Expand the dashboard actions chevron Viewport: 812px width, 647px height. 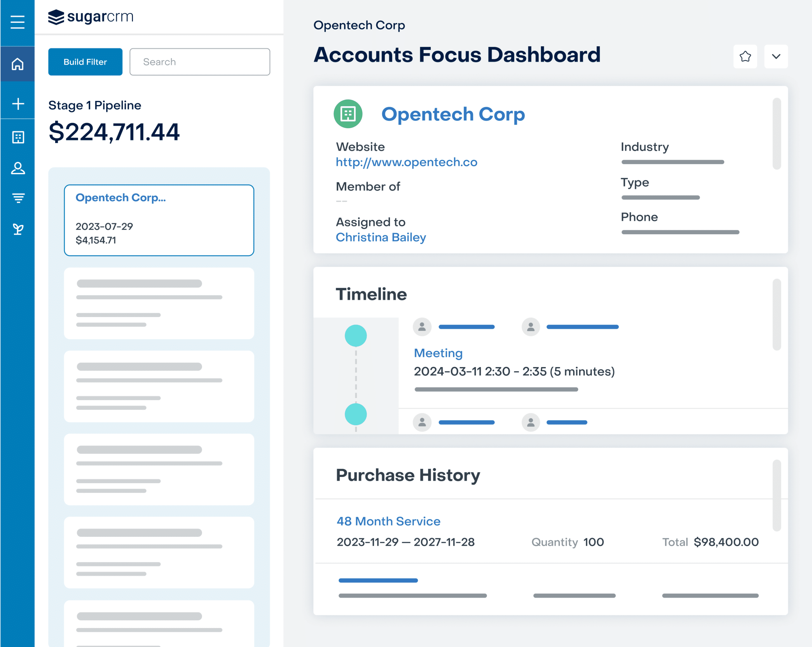pyautogui.click(x=776, y=56)
